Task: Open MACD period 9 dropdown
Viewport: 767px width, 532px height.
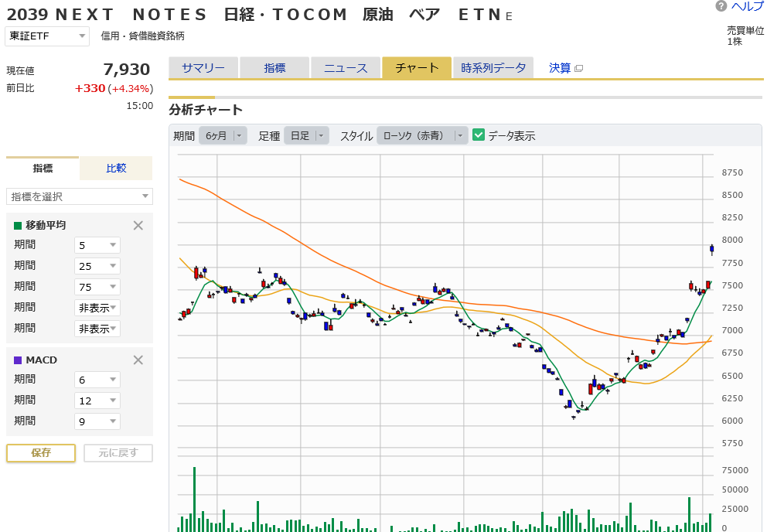Action: 97,421
